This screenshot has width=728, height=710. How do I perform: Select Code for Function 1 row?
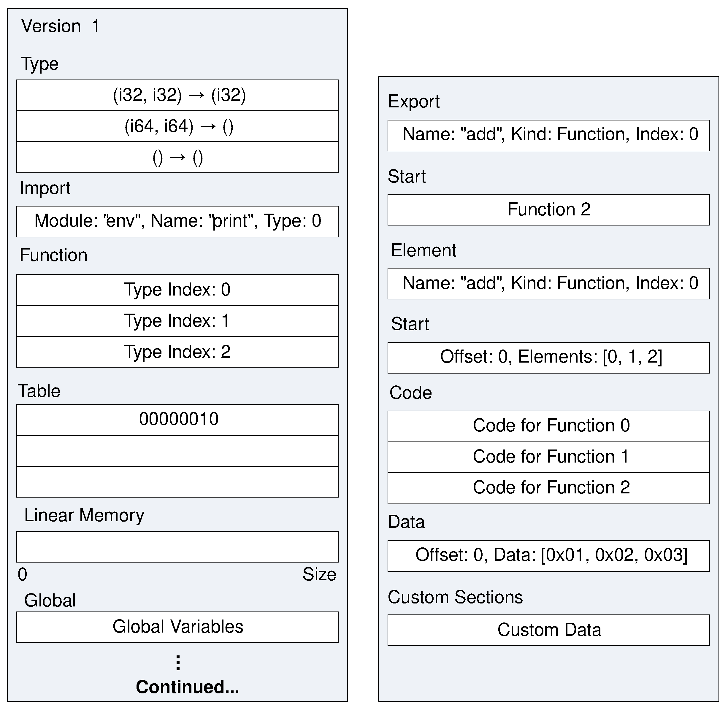click(x=548, y=457)
